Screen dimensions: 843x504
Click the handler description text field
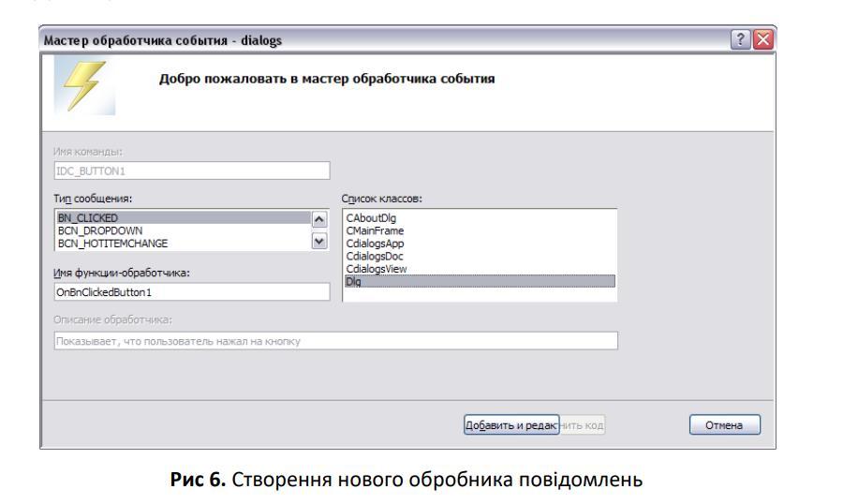[x=334, y=341]
